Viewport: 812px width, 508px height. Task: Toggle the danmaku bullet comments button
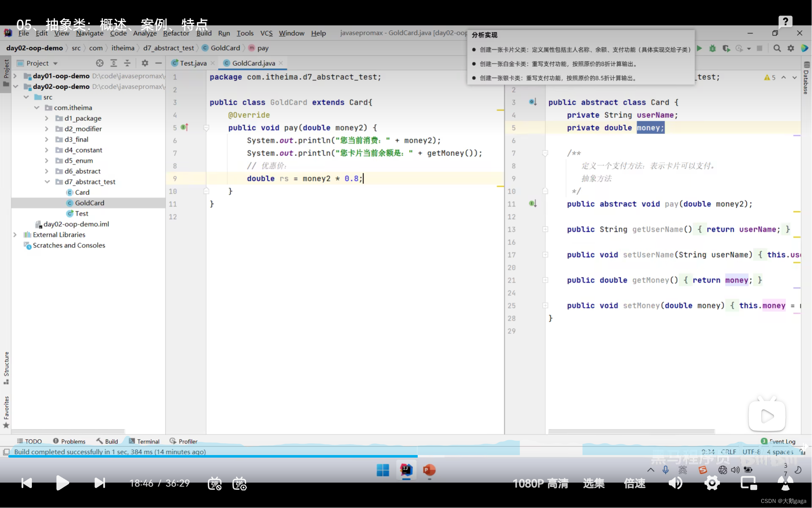(215, 483)
